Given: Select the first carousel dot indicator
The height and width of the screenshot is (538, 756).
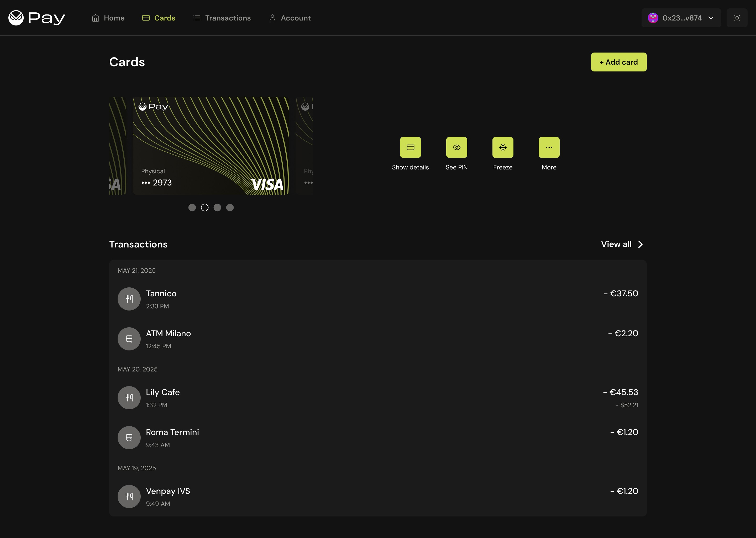Looking at the screenshot, I should pos(192,207).
